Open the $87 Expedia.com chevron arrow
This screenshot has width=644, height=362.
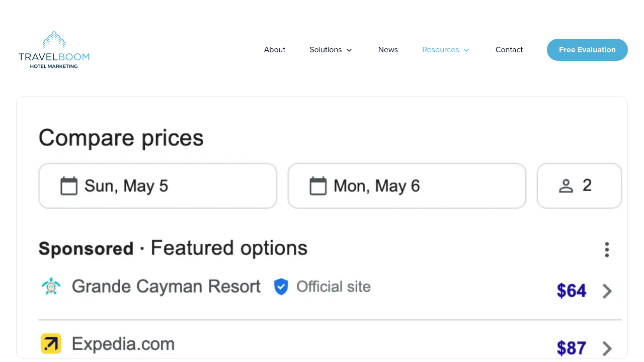click(x=607, y=348)
